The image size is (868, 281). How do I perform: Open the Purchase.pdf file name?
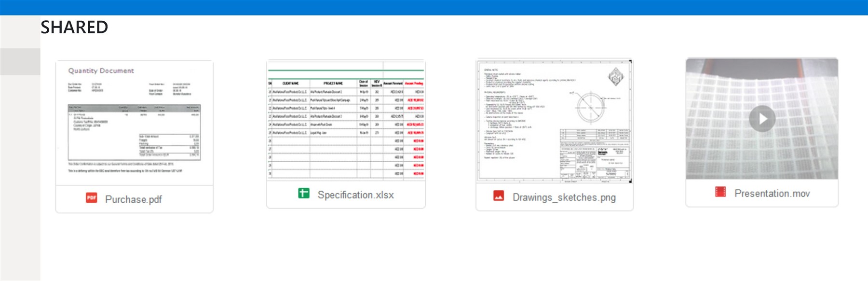134,199
